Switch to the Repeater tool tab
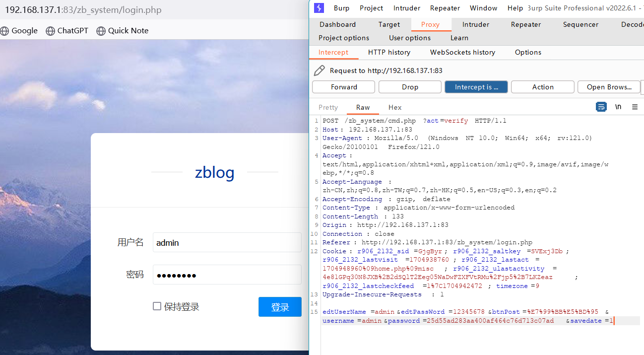The width and height of the screenshot is (644, 355). pos(526,24)
